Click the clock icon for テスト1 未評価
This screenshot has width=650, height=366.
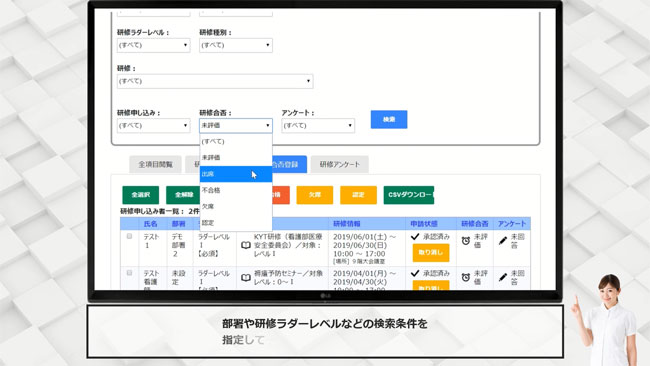tap(466, 241)
